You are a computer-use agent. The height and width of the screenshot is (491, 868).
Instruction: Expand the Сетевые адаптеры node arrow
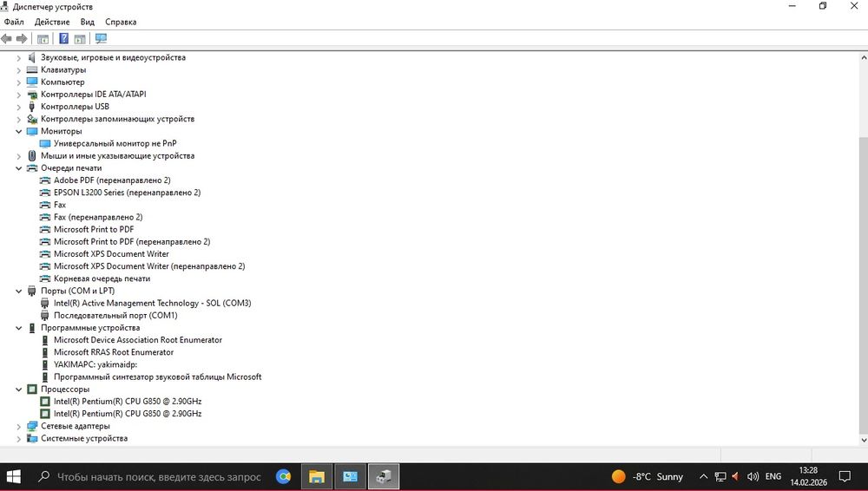pyautogui.click(x=19, y=427)
